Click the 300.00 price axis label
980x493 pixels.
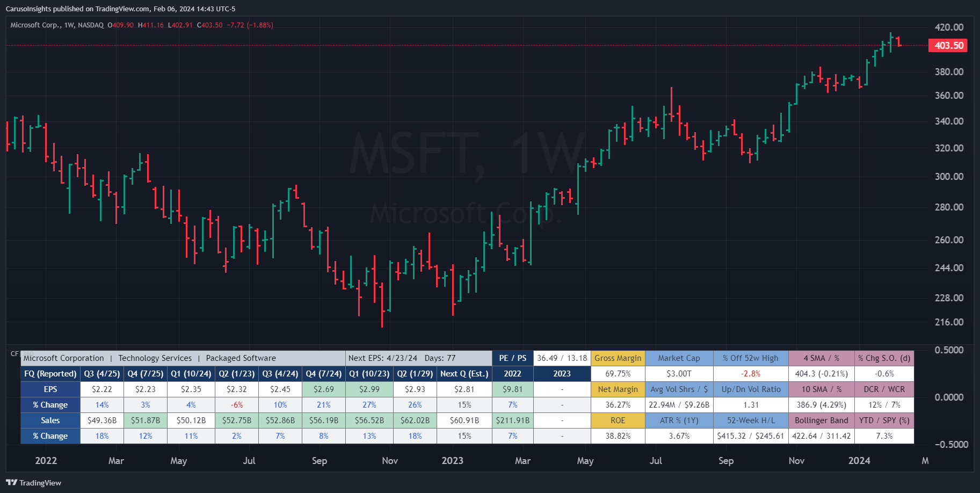[x=949, y=177]
